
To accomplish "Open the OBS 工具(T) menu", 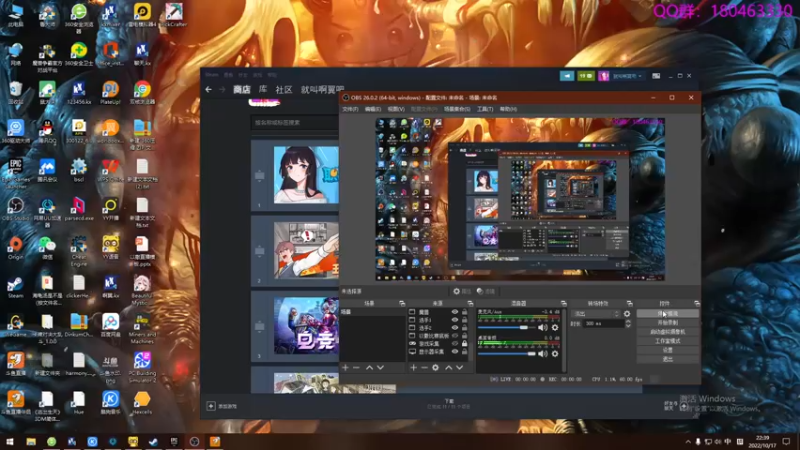I will click(x=485, y=109).
